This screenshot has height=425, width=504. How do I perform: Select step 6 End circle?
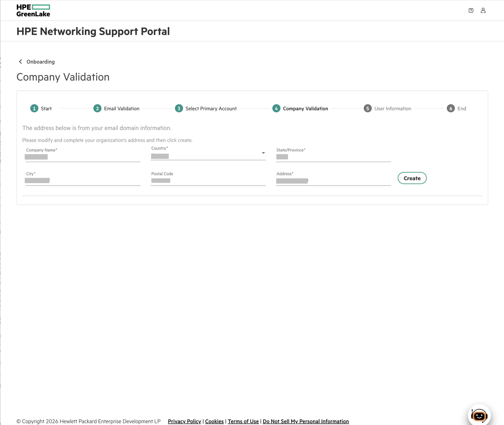[x=451, y=108]
